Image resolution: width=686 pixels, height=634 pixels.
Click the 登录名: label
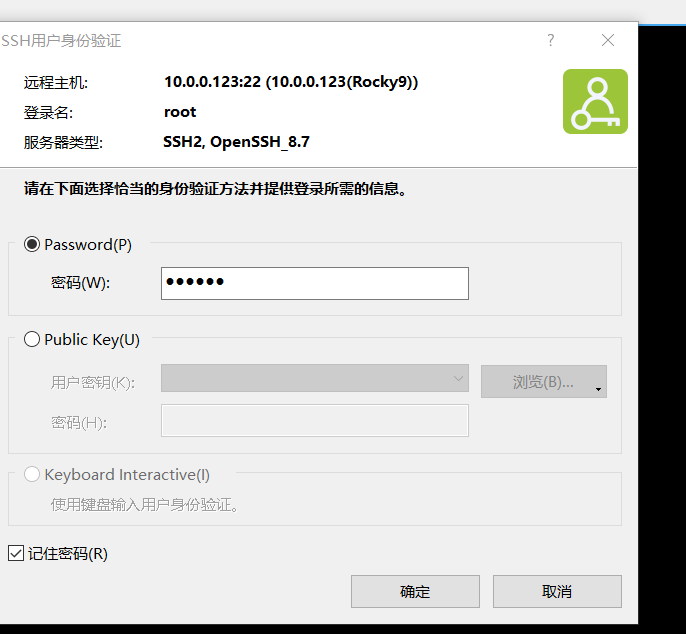pos(48,112)
